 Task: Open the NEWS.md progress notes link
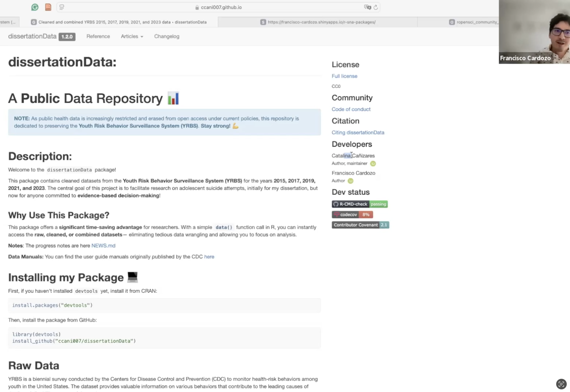click(103, 246)
